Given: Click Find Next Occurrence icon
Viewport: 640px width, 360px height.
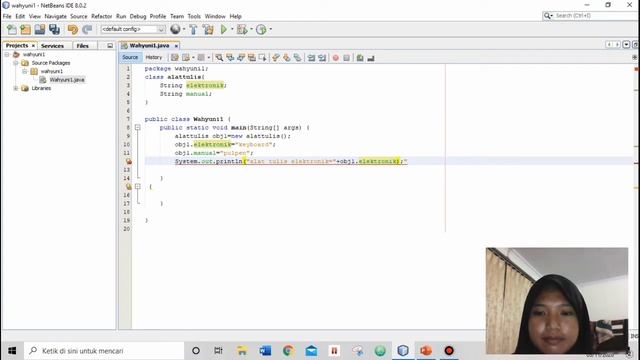Looking at the screenshot, I should (x=241, y=58).
